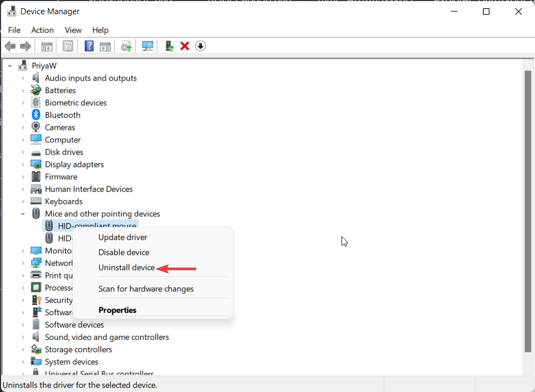The width and height of the screenshot is (535, 392).
Task: Click the Cameras webcam icon
Action: click(36, 127)
